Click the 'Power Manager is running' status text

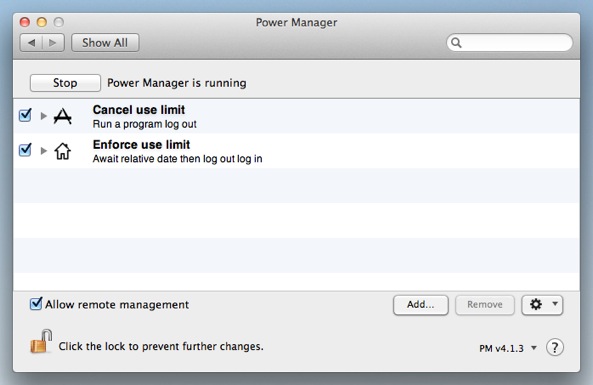pyautogui.click(x=177, y=83)
